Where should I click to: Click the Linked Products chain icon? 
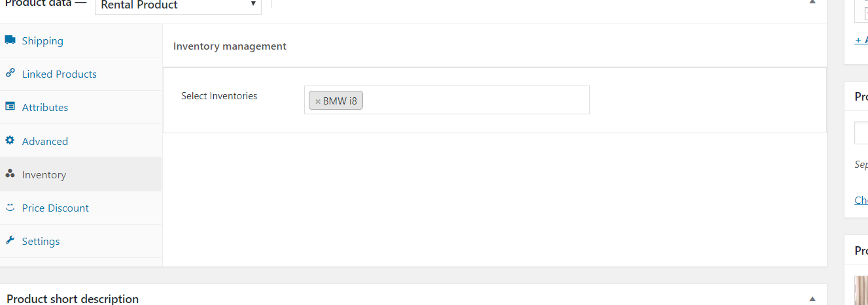click(10, 73)
